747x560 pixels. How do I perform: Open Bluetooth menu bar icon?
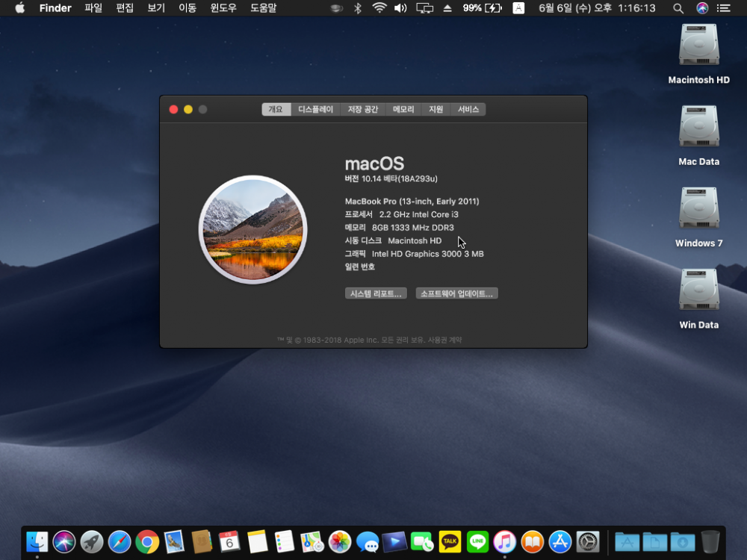coord(358,8)
